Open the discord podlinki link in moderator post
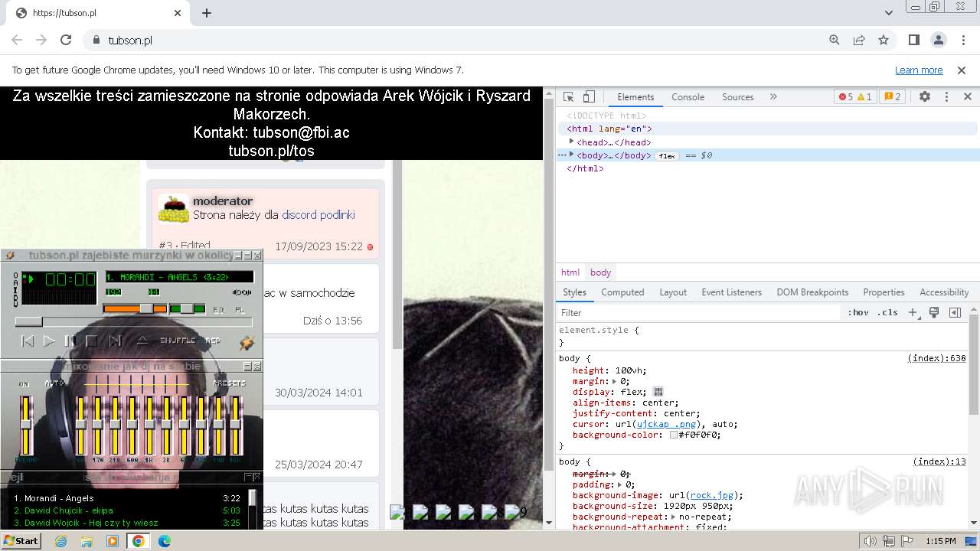This screenshot has width=980, height=551. (318, 215)
